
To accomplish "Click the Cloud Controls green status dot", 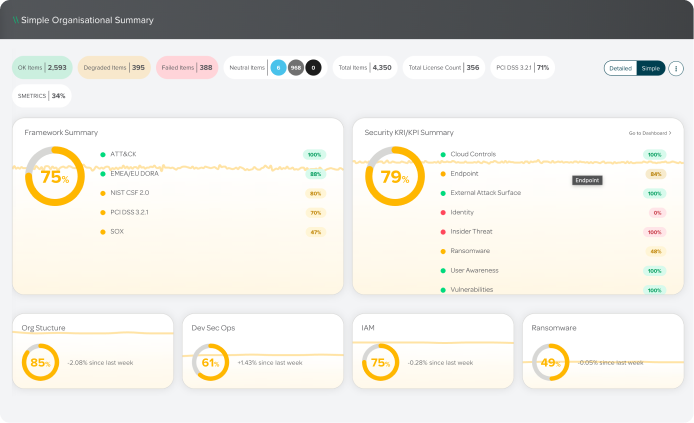I will [x=443, y=154].
